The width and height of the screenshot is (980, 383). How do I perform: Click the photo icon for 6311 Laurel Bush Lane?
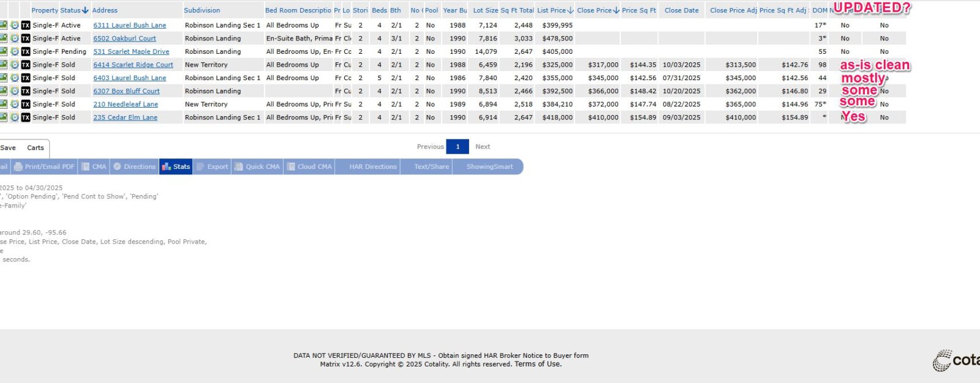click(4, 25)
